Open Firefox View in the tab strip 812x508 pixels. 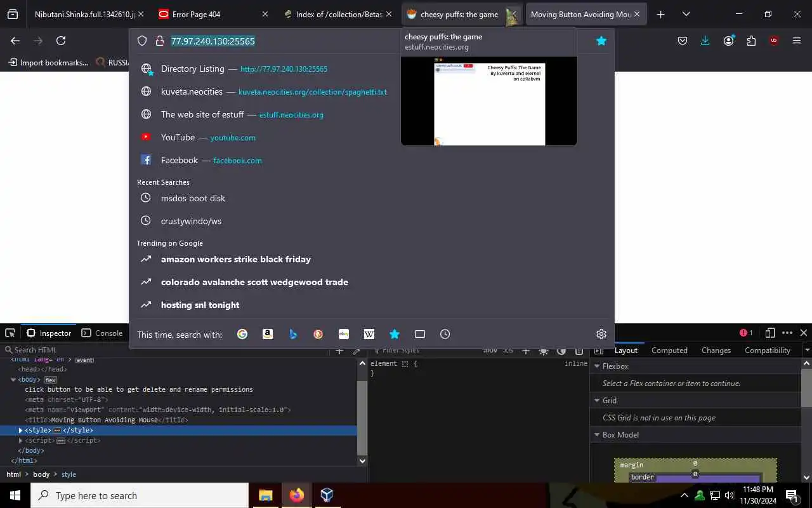click(13, 14)
